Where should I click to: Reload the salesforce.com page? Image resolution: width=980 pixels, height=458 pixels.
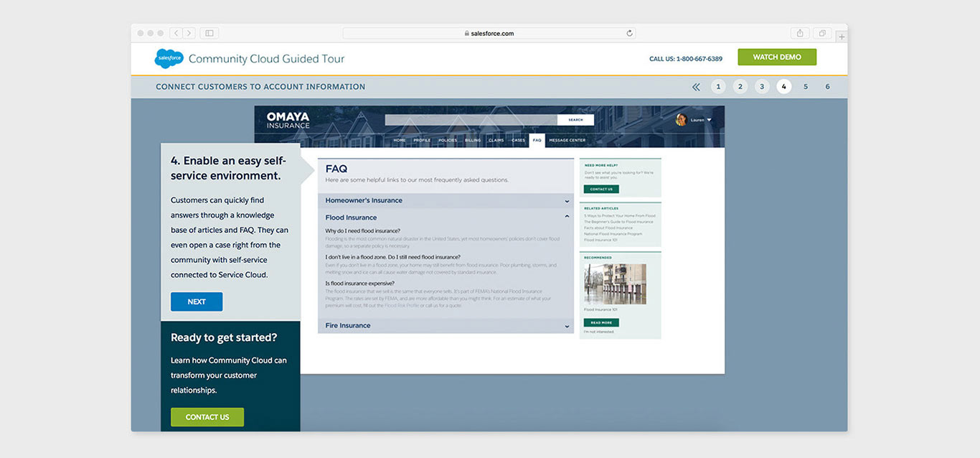[630, 33]
